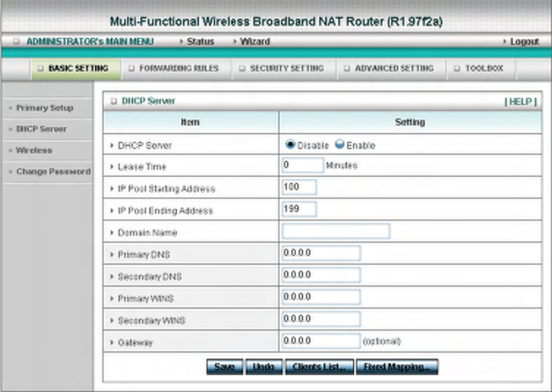Screen dimensions: 552x392
Task: Open the Security Setting tab
Action: tap(284, 68)
